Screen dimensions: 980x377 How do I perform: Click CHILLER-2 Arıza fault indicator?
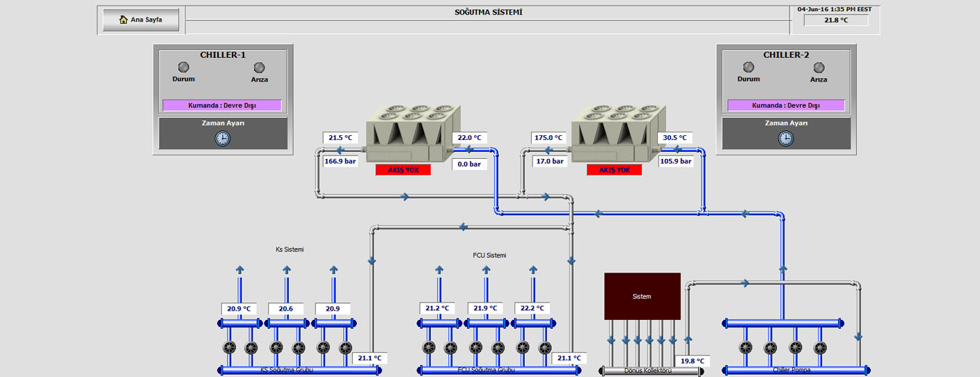(819, 68)
